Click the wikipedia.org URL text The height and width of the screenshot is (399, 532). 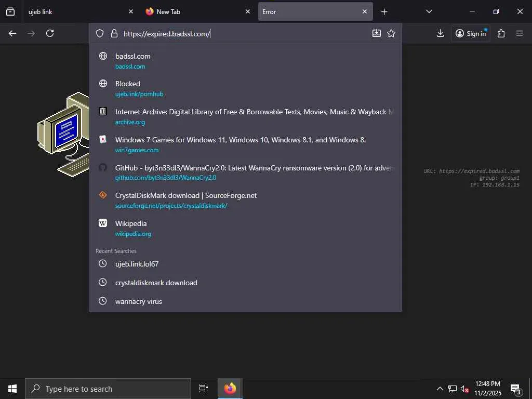coord(133,233)
